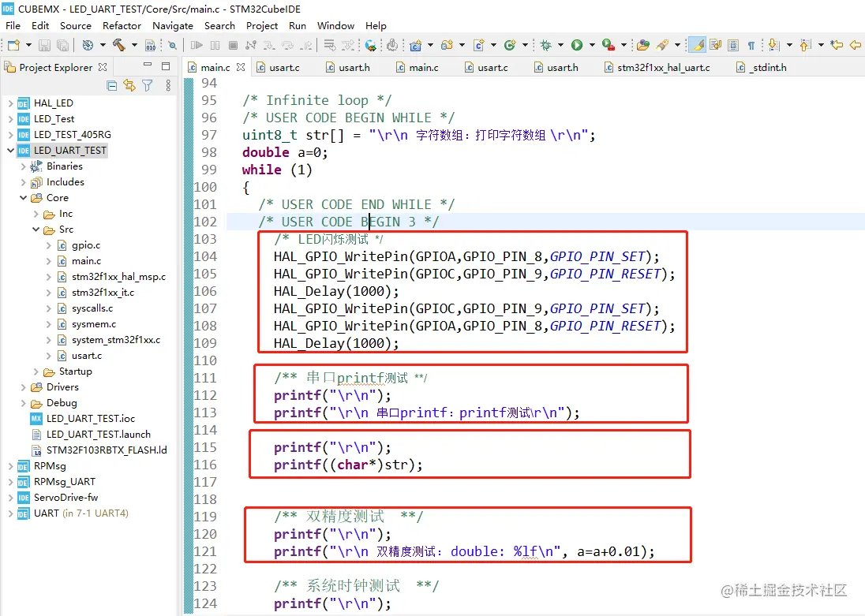The height and width of the screenshot is (616, 865).
Task: Toggle Mark Occurrences highlighter button
Action: click(698, 45)
